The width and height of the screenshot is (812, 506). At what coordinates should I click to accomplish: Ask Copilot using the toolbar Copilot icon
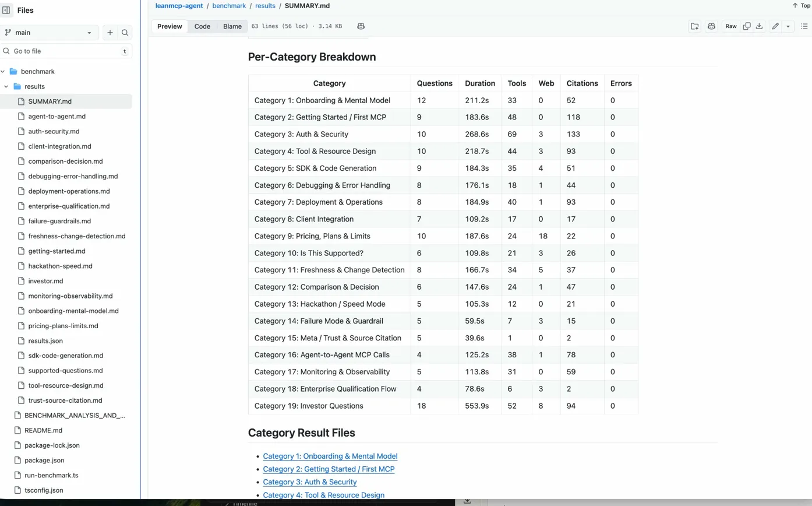711,26
